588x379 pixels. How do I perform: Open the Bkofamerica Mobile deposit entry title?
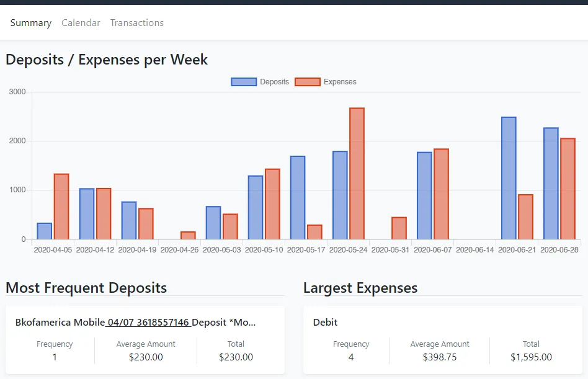point(135,323)
